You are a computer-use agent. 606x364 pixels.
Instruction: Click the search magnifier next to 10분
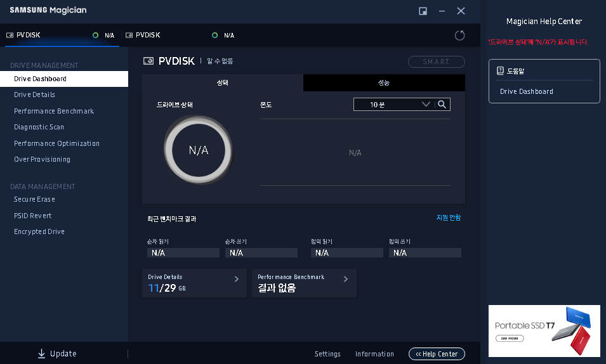[442, 105]
